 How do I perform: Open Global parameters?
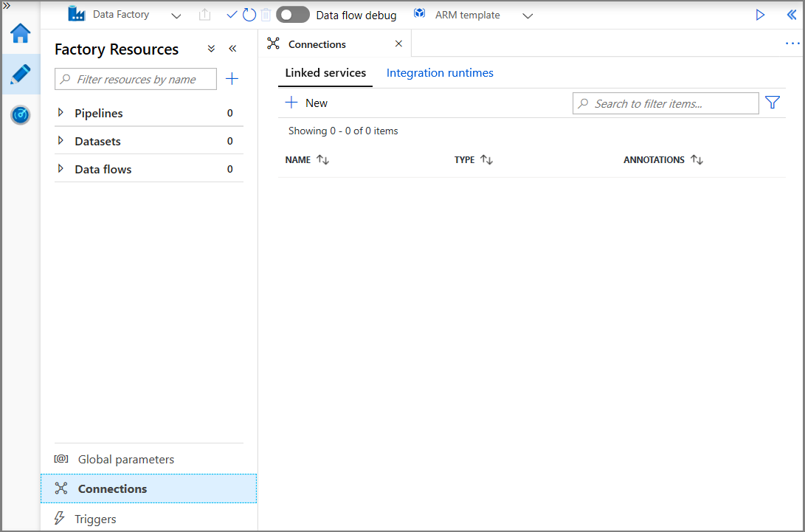tap(125, 459)
